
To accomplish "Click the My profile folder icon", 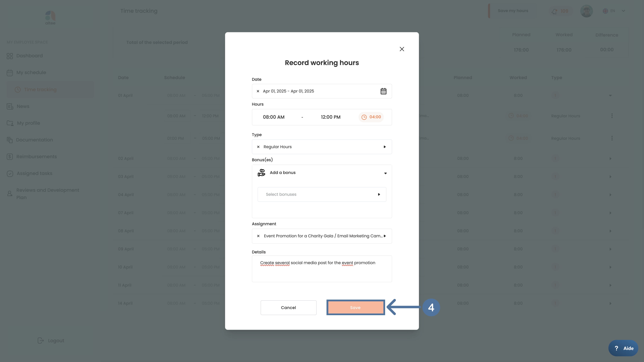I will tap(10, 123).
